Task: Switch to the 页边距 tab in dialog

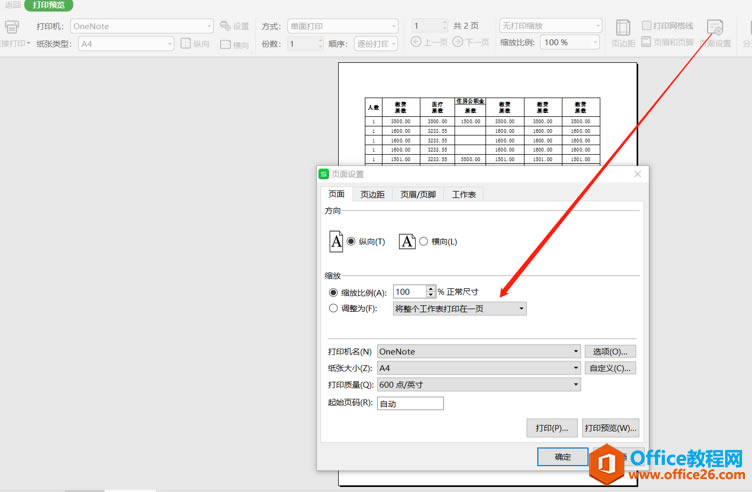Action: tap(373, 194)
